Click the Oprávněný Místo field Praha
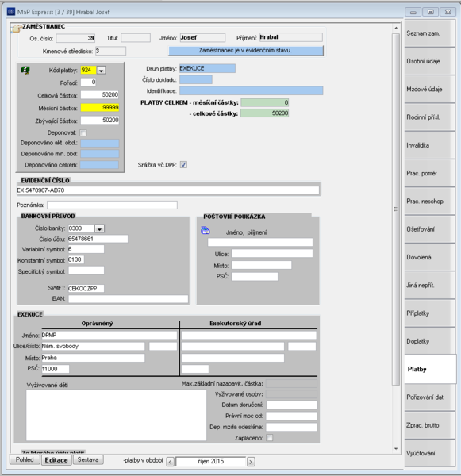 click(x=94, y=358)
